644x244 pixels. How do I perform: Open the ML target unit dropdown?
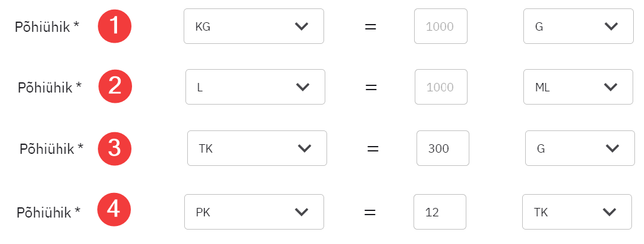(x=578, y=87)
